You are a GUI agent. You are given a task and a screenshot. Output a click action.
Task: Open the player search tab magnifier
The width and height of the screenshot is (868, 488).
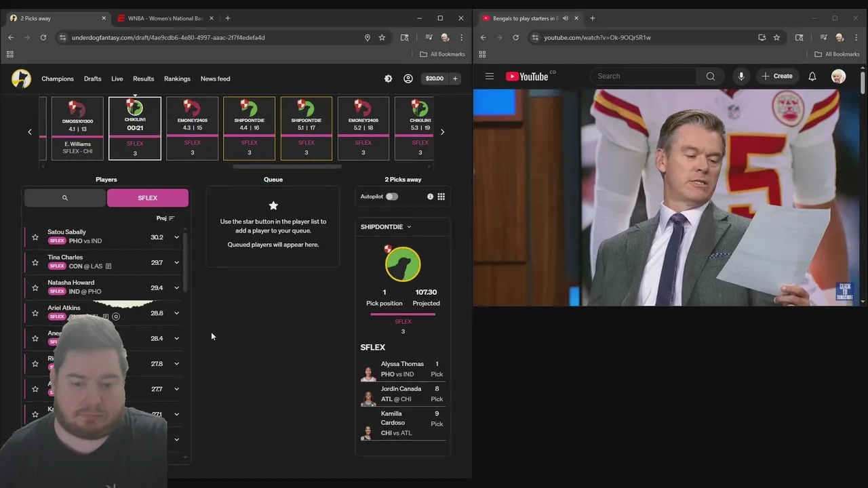click(x=65, y=198)
